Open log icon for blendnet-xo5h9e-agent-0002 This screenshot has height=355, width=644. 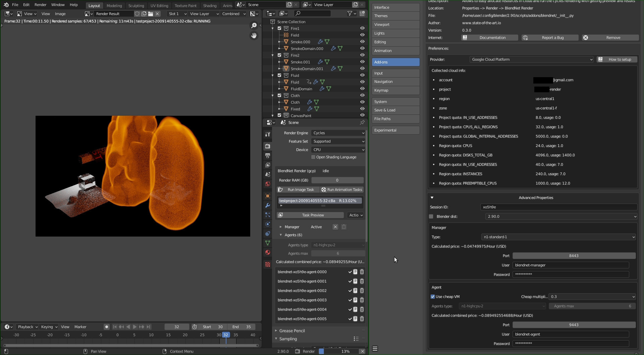pyautogui.click(x=355, y=291)
